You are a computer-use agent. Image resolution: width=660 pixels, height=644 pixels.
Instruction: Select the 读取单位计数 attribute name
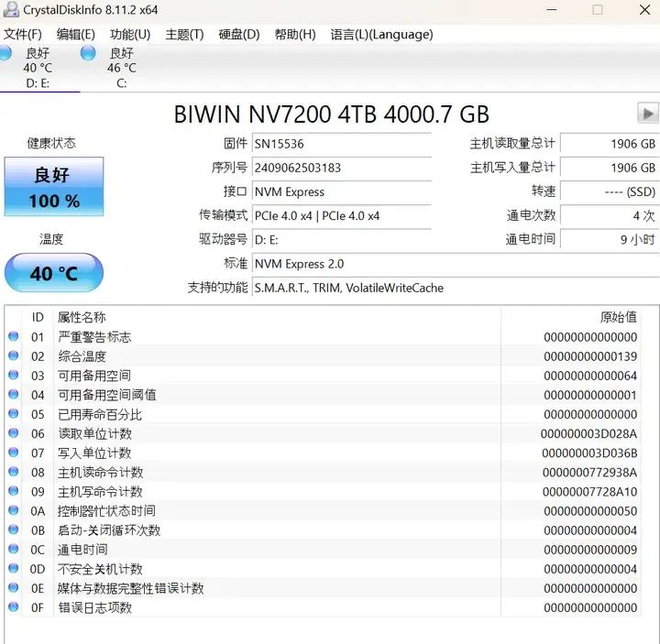point(95,433)
